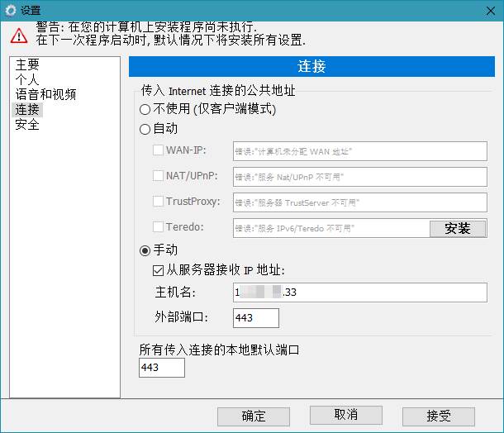The width and height of the screenshot is (504, 433).
Task: Select the 连接 category in sidebar
Action: 27,110
